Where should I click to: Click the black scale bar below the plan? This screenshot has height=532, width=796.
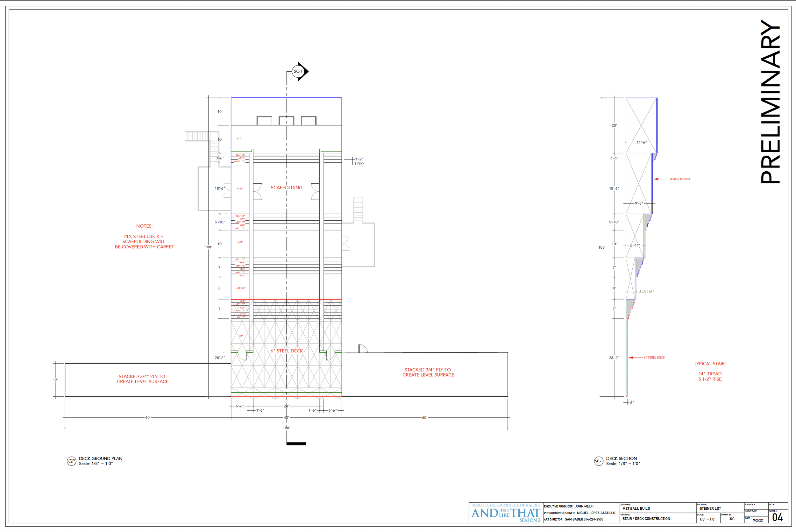(x=296, y=444)
